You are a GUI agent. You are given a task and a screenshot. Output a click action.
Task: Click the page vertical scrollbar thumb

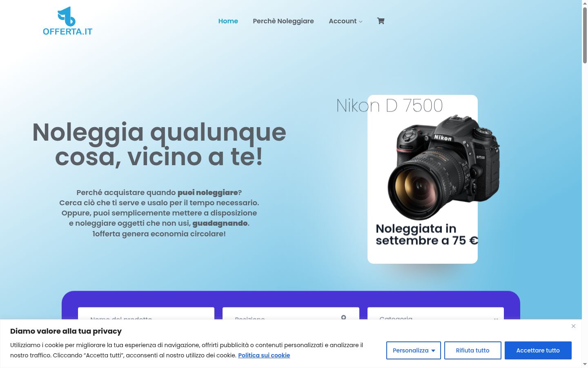pos(585,35)
